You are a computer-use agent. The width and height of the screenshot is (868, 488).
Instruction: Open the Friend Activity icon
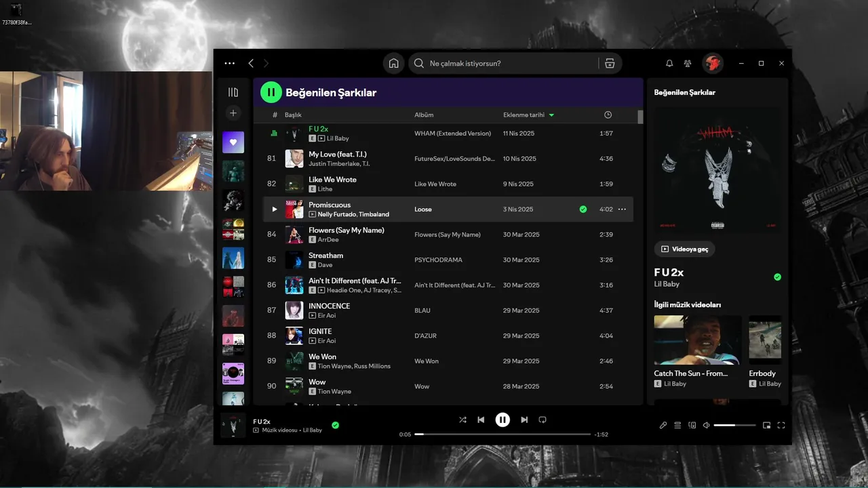[x=688, y=63]
